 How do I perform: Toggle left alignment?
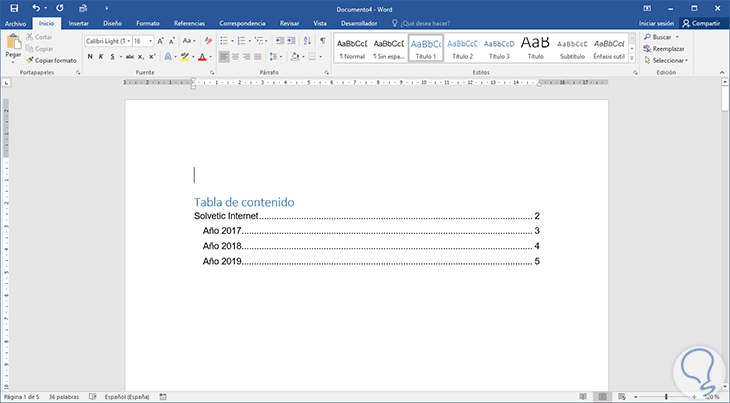224,57
